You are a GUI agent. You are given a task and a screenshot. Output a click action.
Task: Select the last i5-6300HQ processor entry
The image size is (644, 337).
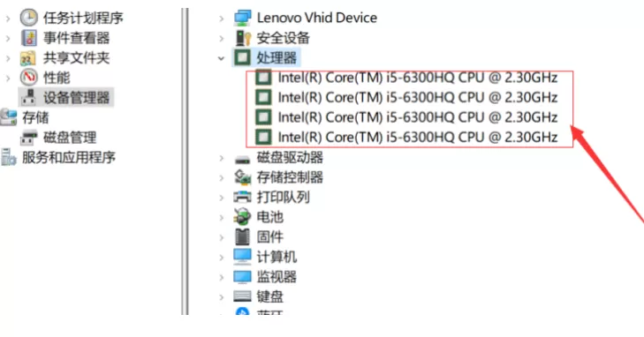point(417,137)
